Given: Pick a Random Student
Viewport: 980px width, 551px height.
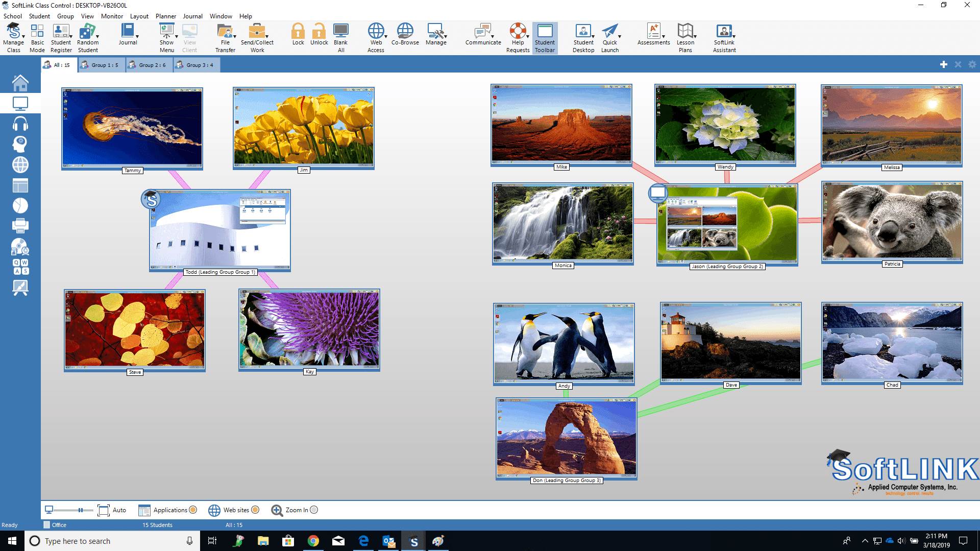Looking at the screenshot, I should click(88, 38).
